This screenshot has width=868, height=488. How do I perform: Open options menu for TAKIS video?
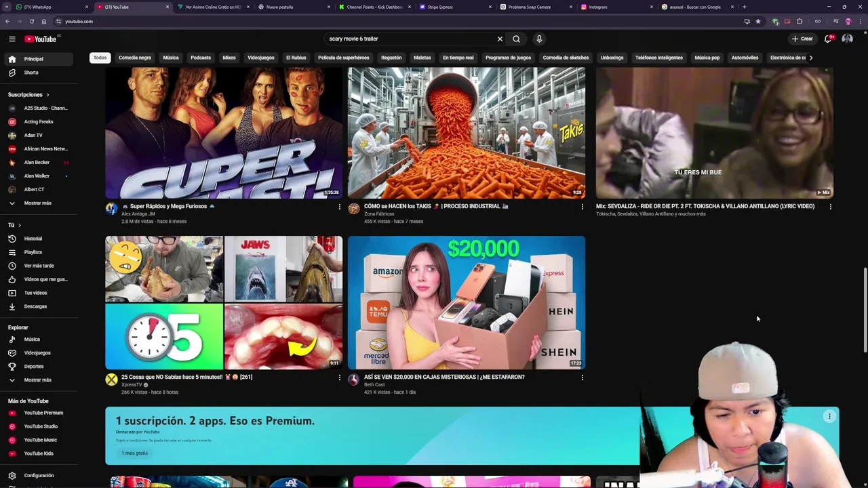pyautogui.click(x=582, y=207)
